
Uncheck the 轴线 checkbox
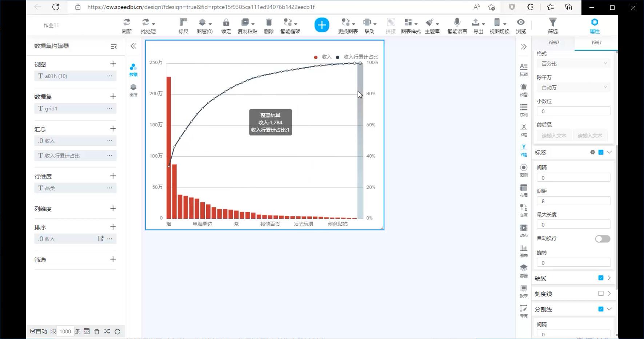click(x=601, y=278)
